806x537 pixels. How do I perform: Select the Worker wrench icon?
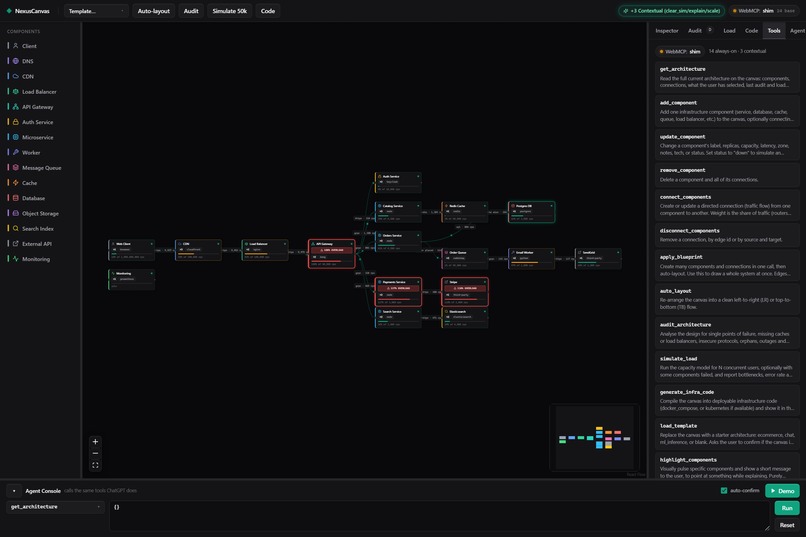tap(15, 152)
